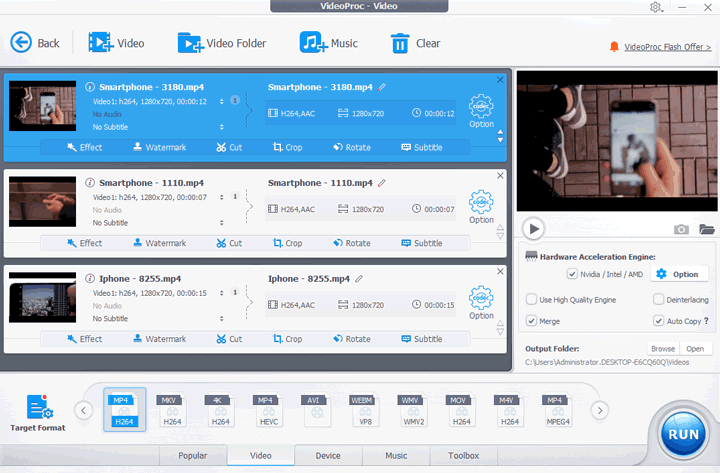Select the WEBM VP8 format

click(x=365, y=410)
